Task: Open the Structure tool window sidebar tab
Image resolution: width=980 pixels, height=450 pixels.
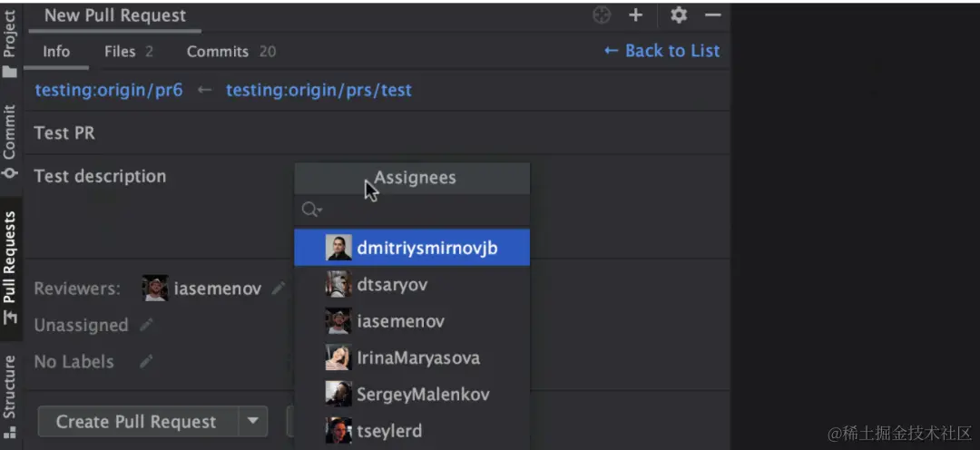Action: (10, 396)
